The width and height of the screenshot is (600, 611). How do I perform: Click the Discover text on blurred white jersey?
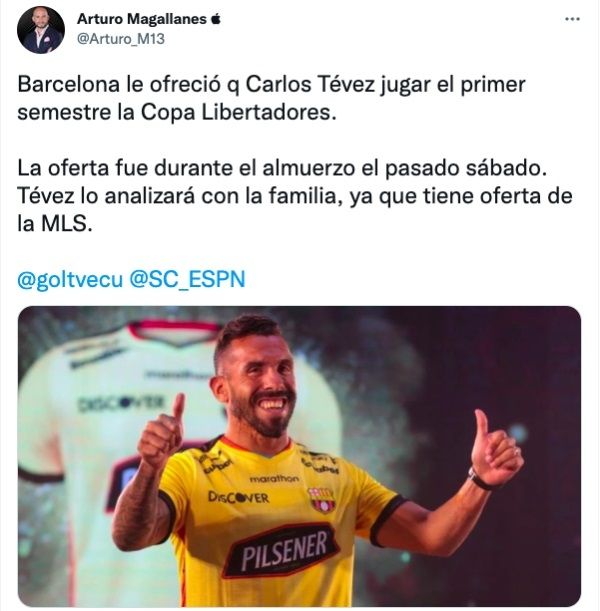[x=121, y=403]
